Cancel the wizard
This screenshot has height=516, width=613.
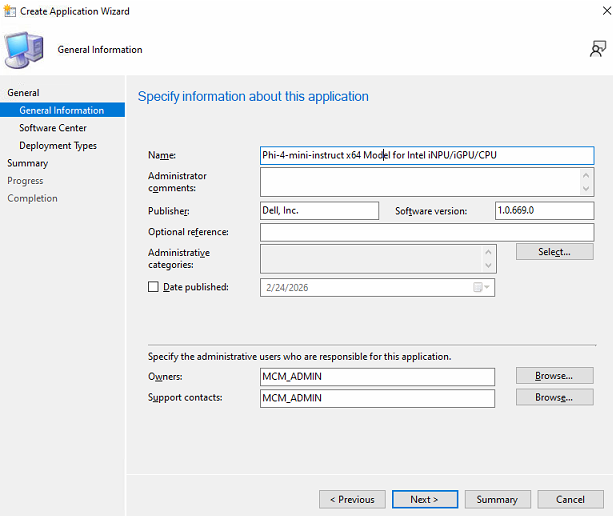click(570, 500)
